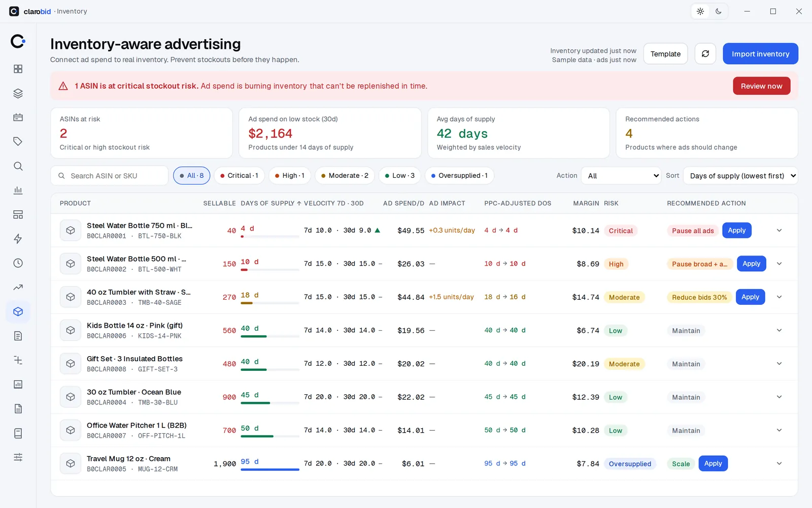Open the clock history sidebar icon
812x508 pixels.
click(x=18, y=263)
